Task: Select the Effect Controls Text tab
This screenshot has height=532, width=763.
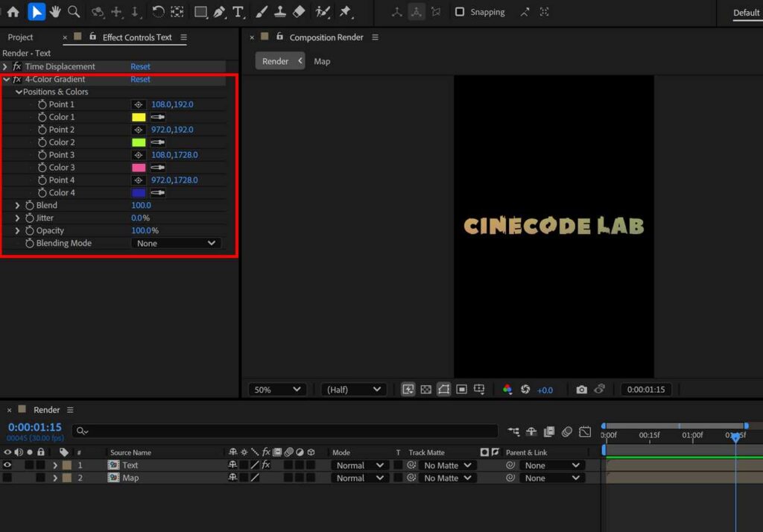Action: point(137,37)
